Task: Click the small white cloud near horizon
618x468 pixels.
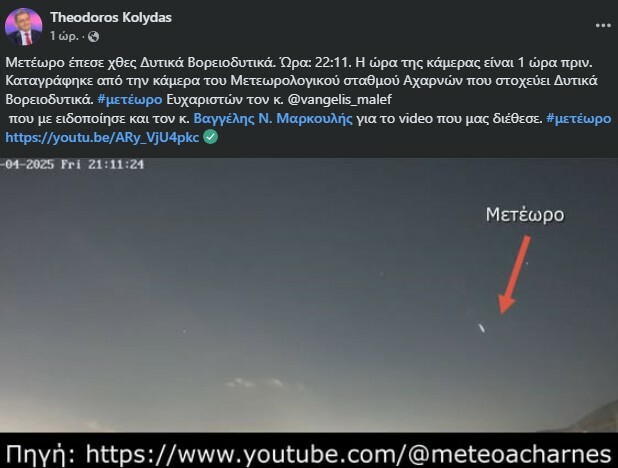Action: pyautogui.click(x=254, y=382)
